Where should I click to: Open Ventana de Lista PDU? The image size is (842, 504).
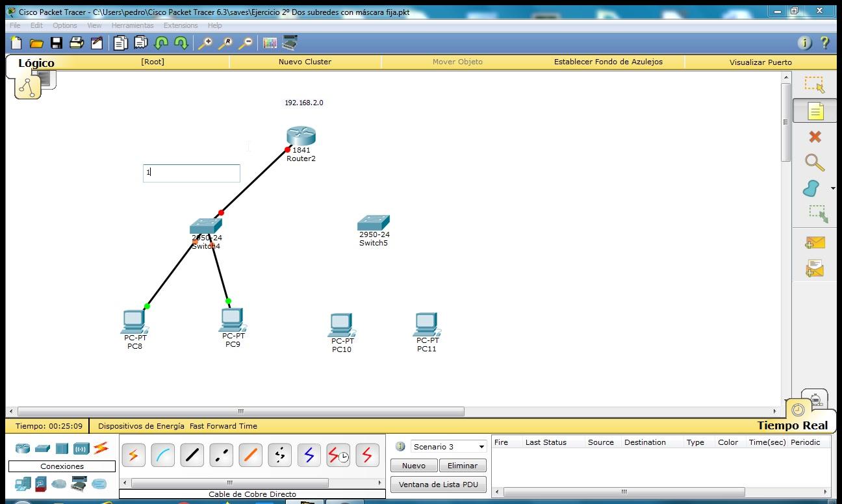(439, 485)
